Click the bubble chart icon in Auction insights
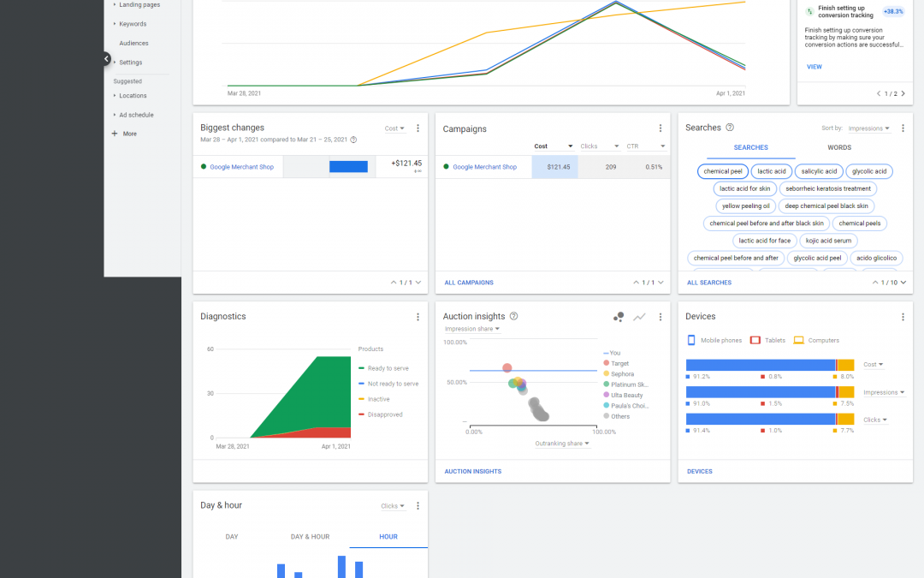The width and height of the screenshot is (924, 578). click(x=619, y=317)
